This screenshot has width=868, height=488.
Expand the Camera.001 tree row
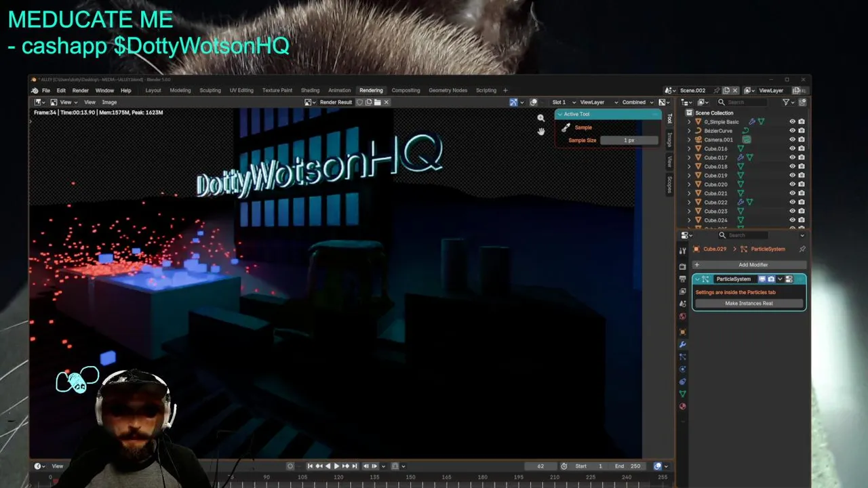coord(690,140)
